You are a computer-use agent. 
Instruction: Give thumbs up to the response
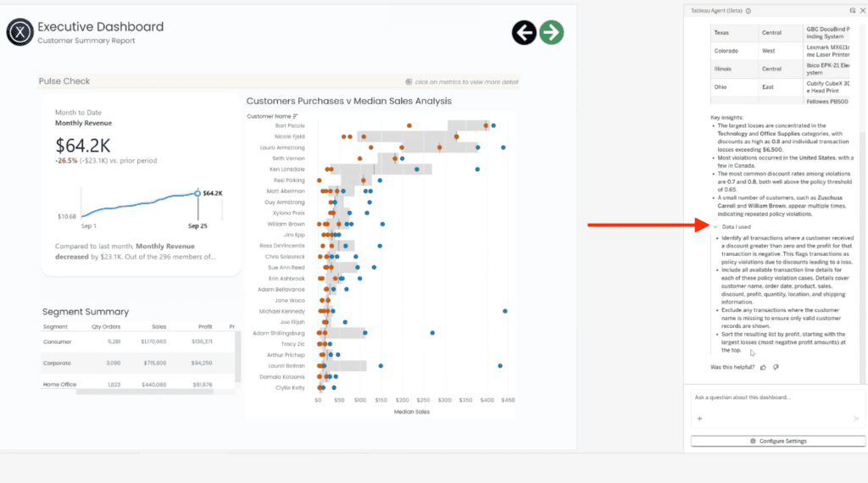[x=764, y=368]
